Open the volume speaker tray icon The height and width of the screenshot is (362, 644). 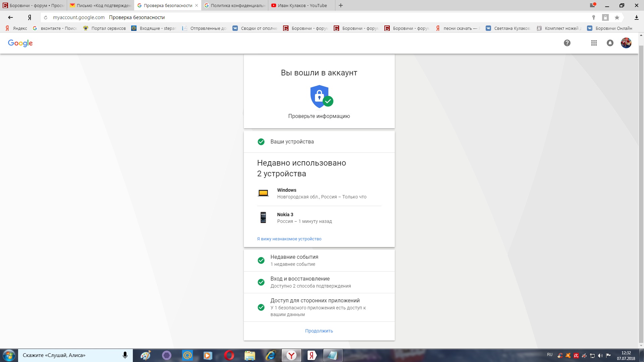[x=600, y=356]
